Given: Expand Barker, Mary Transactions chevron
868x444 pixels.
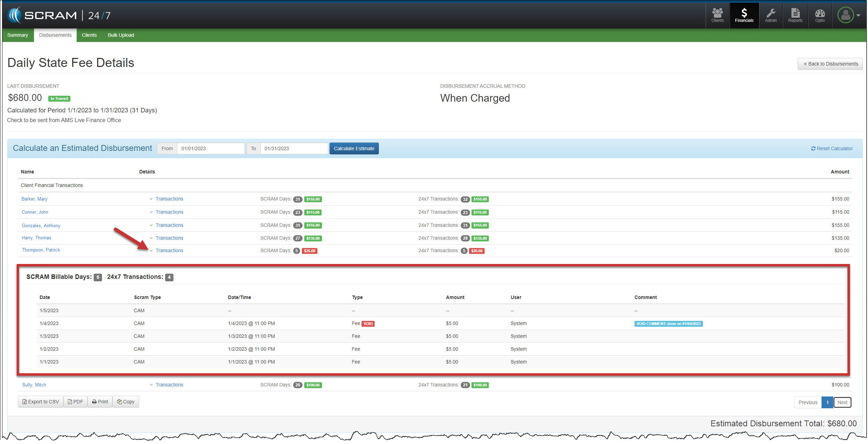Looking at the screenshot, I should pos(151,199).
